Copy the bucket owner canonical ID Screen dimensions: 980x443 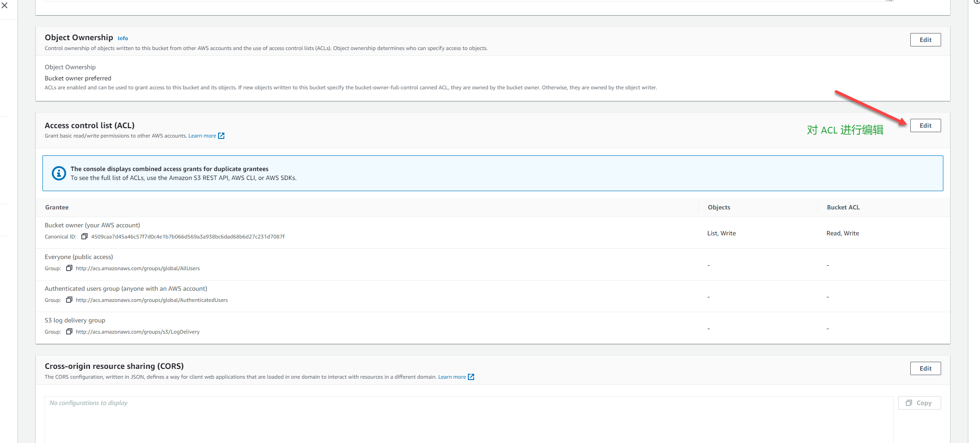[x=84, y=237]
